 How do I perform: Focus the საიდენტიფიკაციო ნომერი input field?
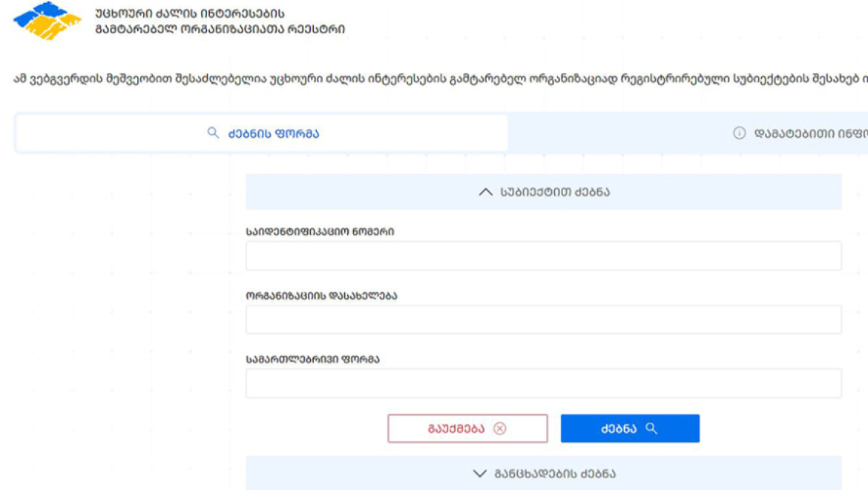543,256
